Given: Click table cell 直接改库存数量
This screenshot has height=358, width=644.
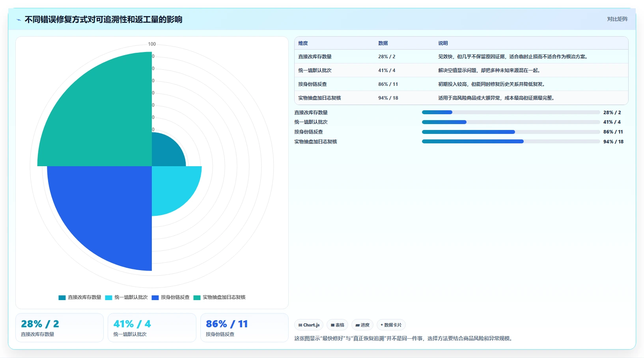Looking at the screenshot, I should click(x=315, y=57).
